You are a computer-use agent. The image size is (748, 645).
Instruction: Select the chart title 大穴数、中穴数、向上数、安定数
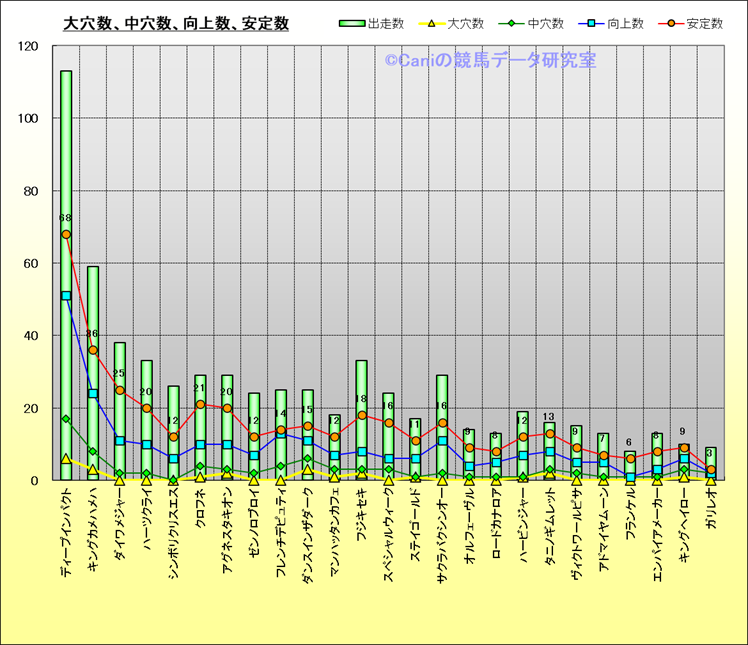[x=176, y=23]
